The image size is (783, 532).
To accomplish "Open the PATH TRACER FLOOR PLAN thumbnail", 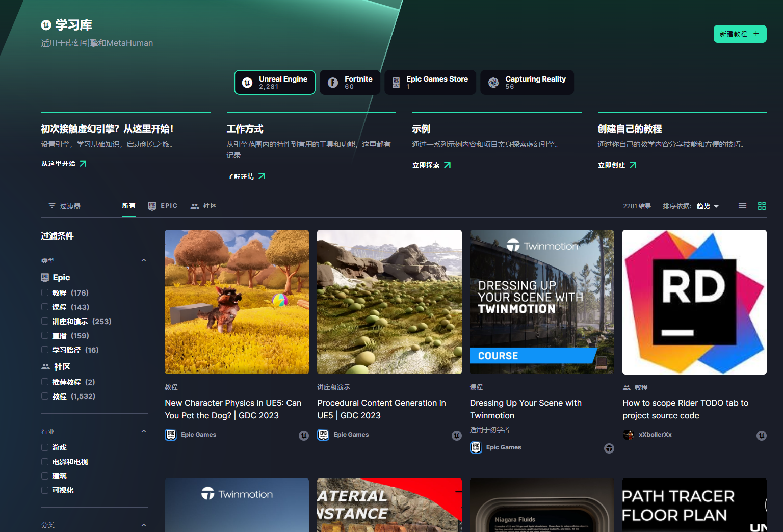I will click(694, 505).
